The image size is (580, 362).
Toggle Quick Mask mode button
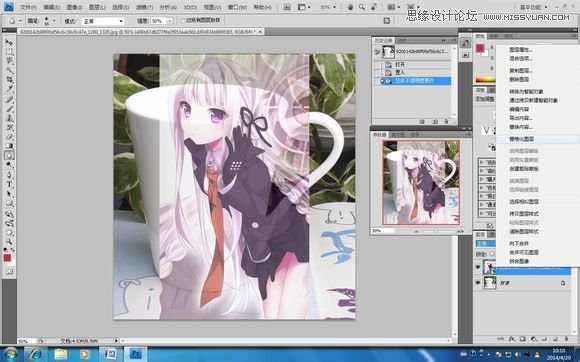click(9, 271)
